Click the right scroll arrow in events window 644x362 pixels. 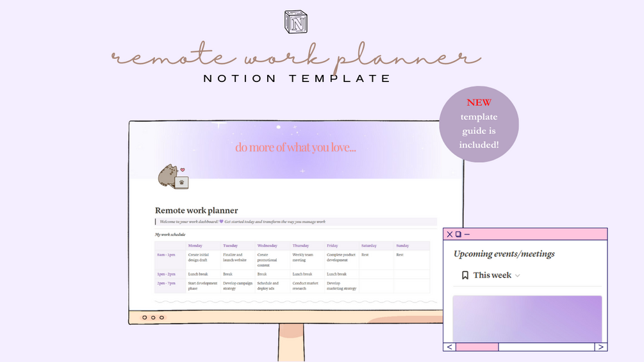point(601,347)
